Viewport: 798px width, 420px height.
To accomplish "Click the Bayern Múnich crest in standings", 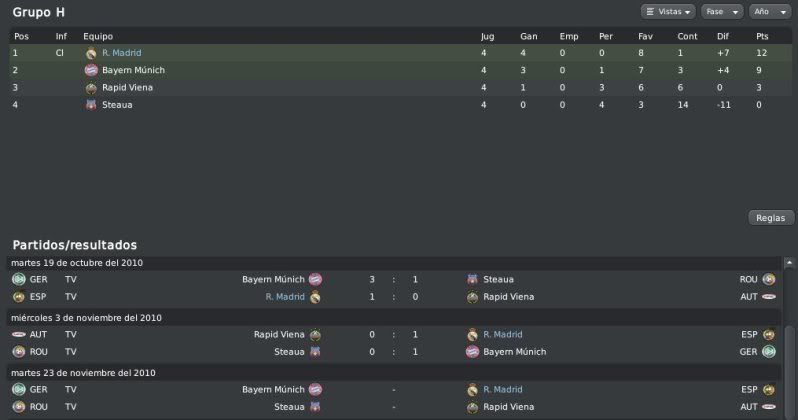I will click(x=91, y=70).
